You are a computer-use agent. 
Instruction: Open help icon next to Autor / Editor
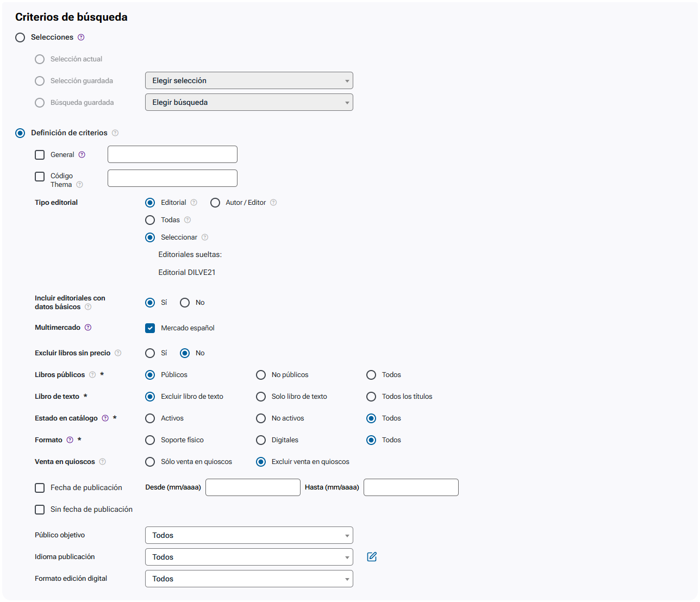coord(273,203)
